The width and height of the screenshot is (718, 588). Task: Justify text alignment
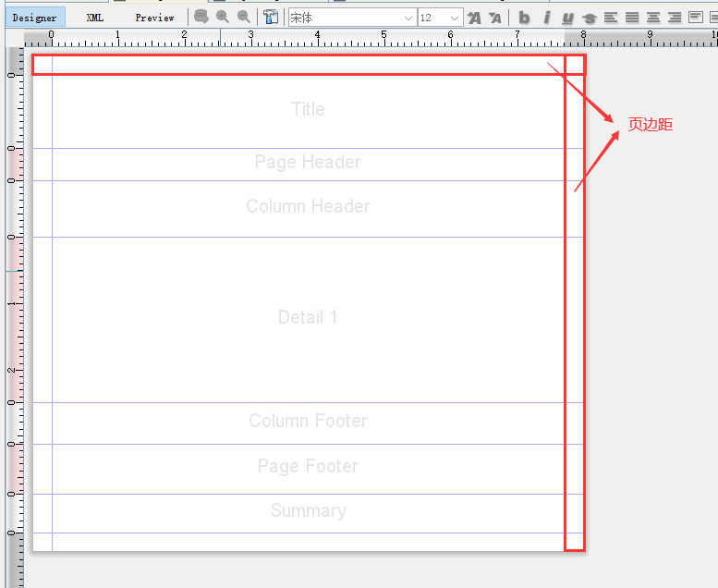click(632, 18)
